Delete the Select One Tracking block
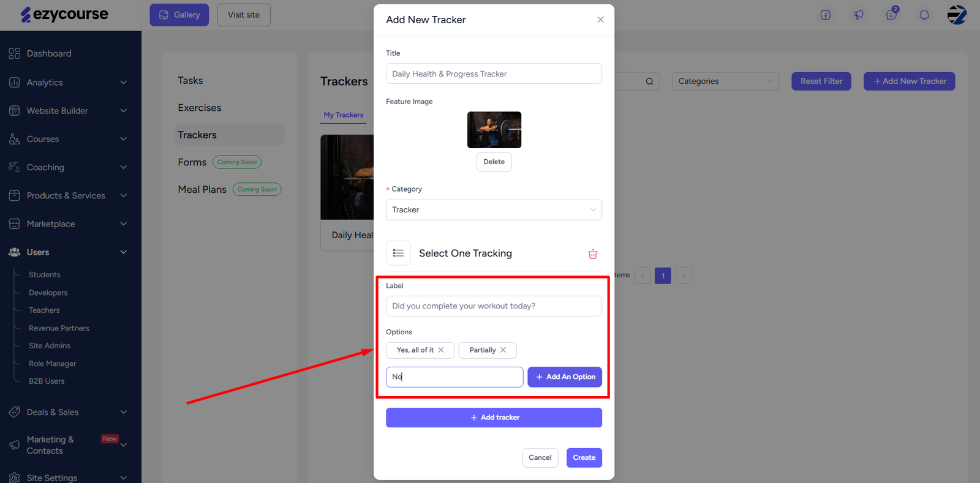This screenshot has height=483, width=980. coord(592,254)
